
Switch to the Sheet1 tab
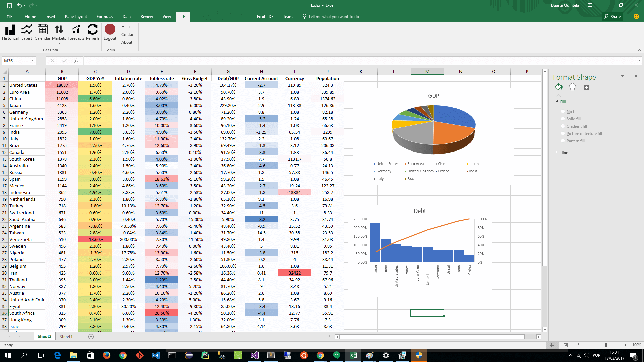pyautogui.click(x=66, y=336)
